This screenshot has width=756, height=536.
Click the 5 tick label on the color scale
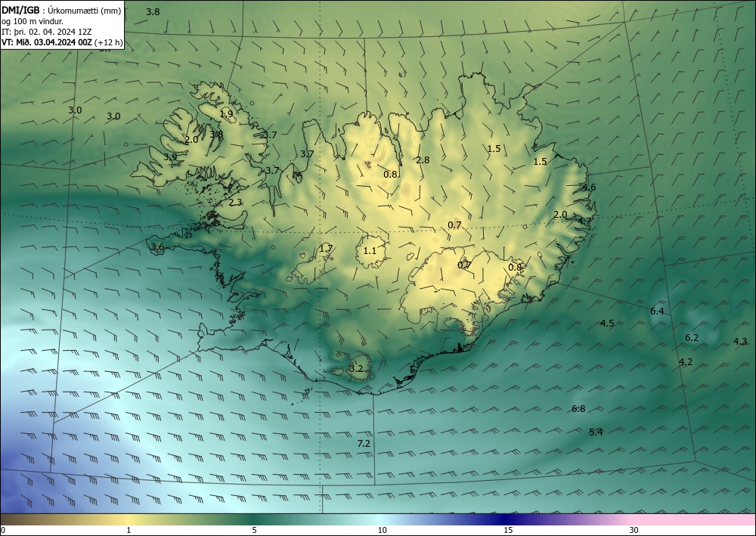[x=254, y=531]
